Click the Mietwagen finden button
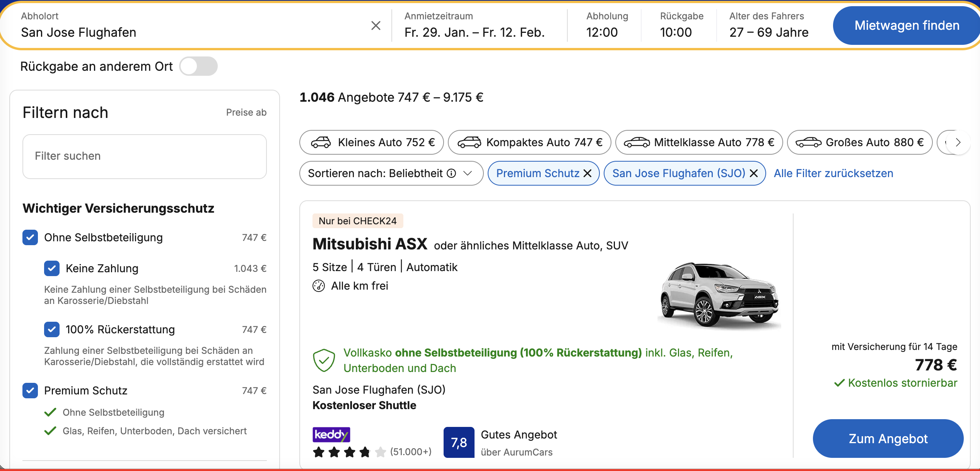Screen dimensions: 980x471 tap(907, 26)
